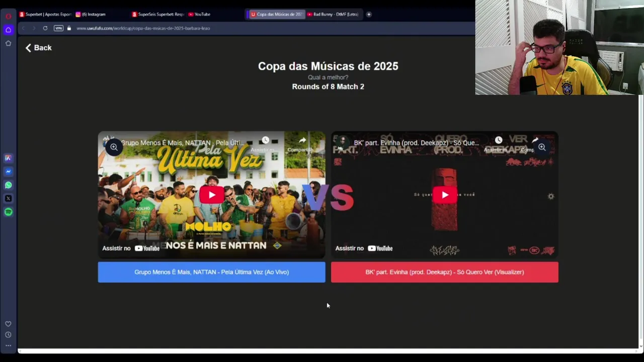Screen dimensions: 644x362
Task: Open Messenger in the sidebar
Action: click(8, 171)
